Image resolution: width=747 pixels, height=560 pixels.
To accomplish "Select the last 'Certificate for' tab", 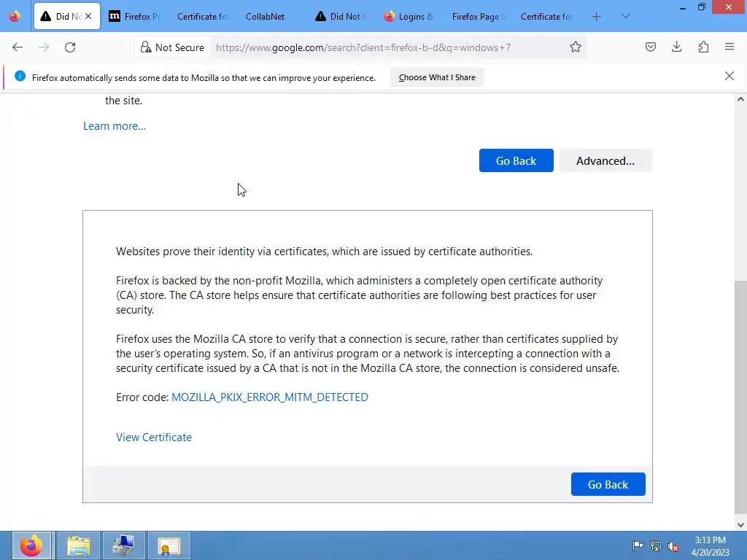I will 546,16.
